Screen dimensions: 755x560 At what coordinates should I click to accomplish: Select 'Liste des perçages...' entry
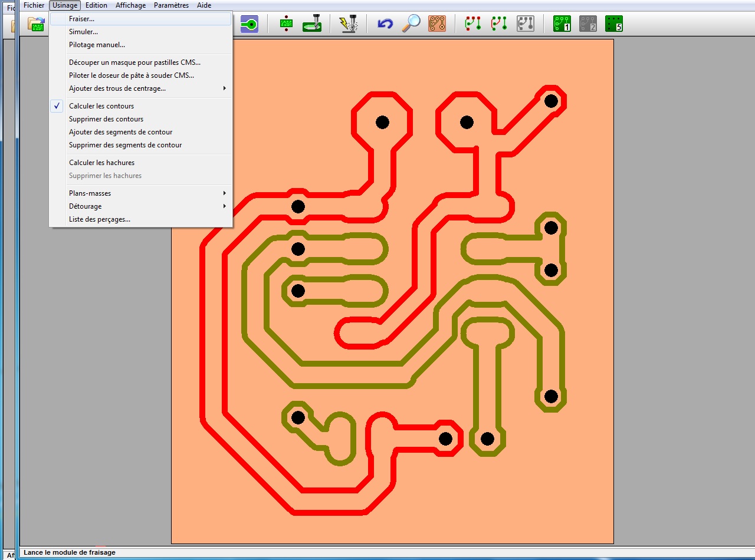pyautogui.click(x=99, y=219)
